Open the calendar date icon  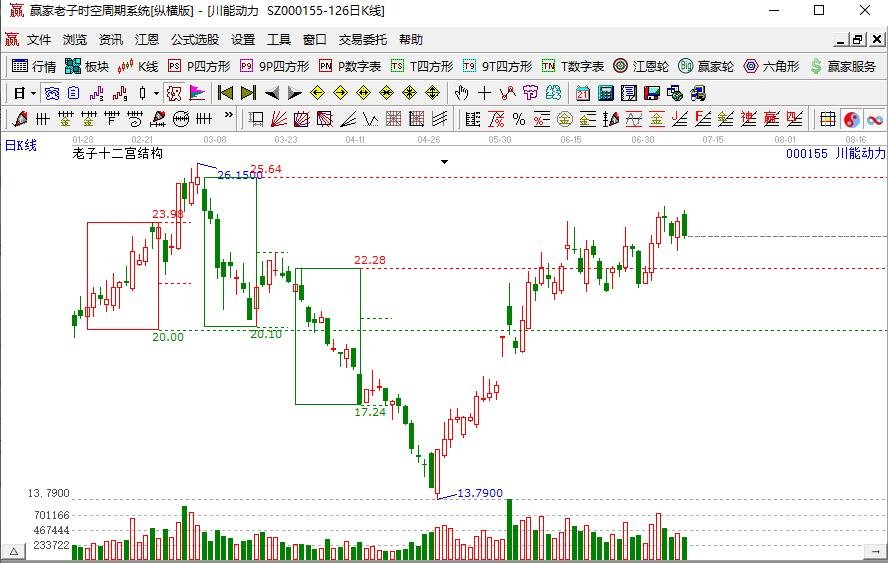tap(583, 93)
